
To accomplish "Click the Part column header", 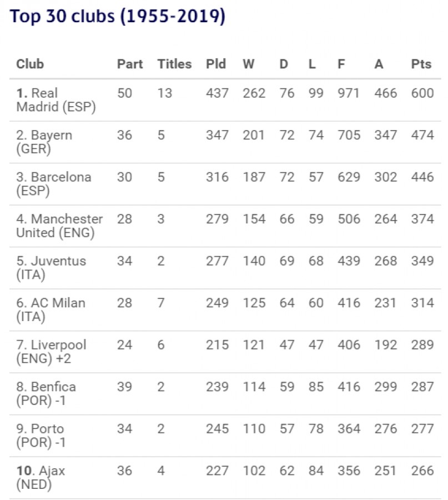I will tap(130, 64).
